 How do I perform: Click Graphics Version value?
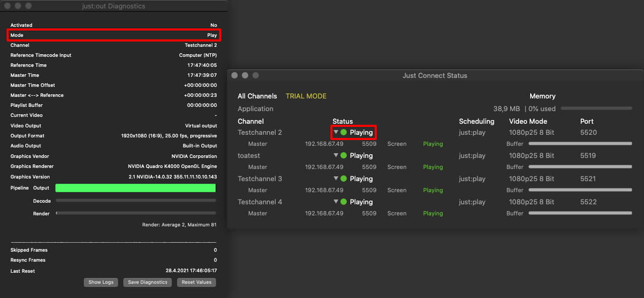point(172,177)
